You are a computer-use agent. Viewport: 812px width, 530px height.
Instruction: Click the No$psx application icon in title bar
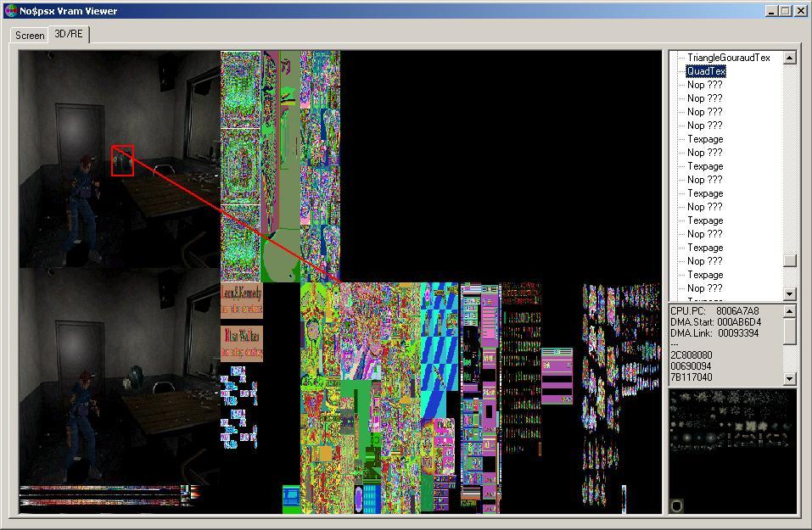[x=10, y=11]
